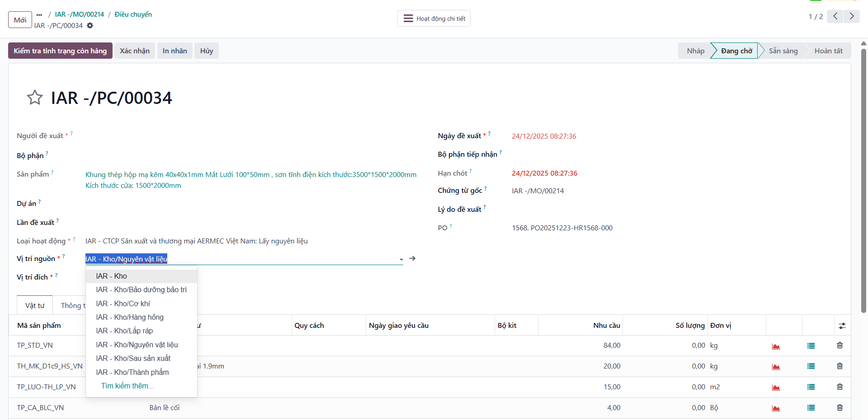Delete the TP_CA_BLC_VN line
The width and height of the screenshot is (868, 420).
point(840,408)
